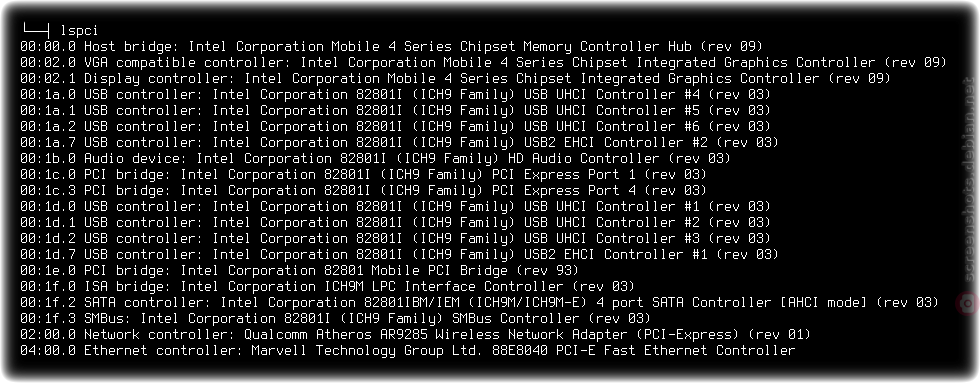Click the PCI Express Port 1 line
This screenshot has width=980, height=383.
point(363,174)
